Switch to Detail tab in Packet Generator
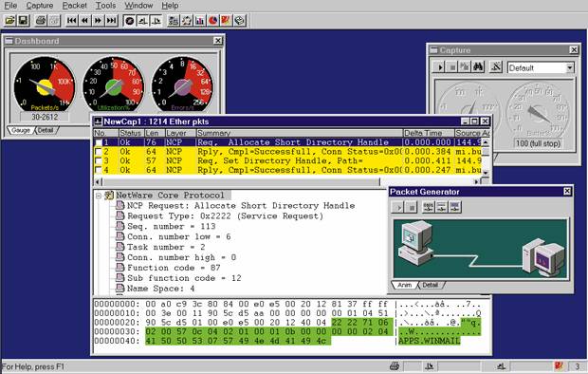 [431, 285]
